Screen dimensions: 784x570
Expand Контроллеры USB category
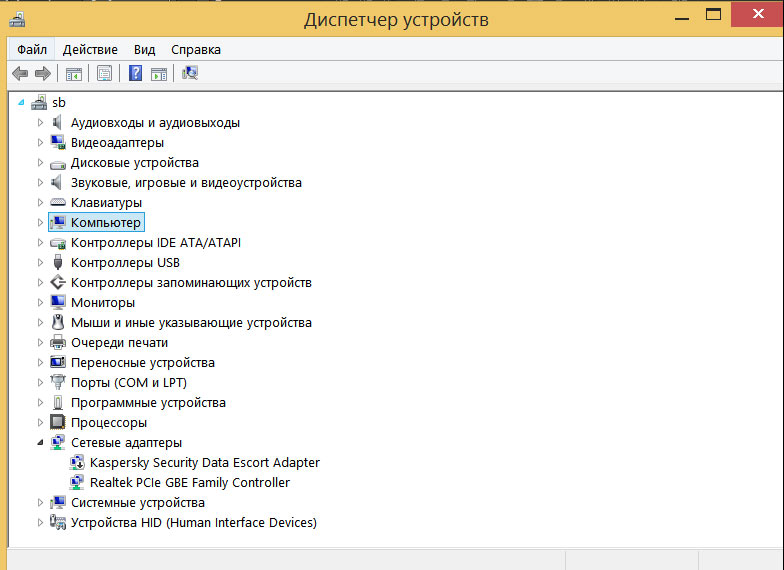coord(40,262)
